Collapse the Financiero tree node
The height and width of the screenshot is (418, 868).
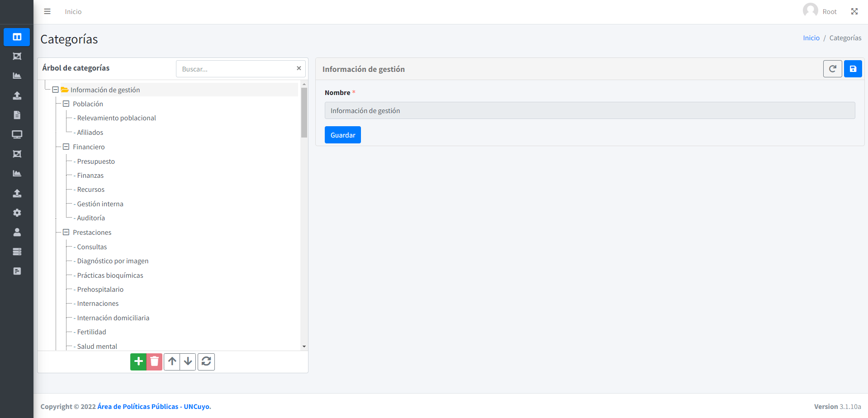[x=66, y=147]
